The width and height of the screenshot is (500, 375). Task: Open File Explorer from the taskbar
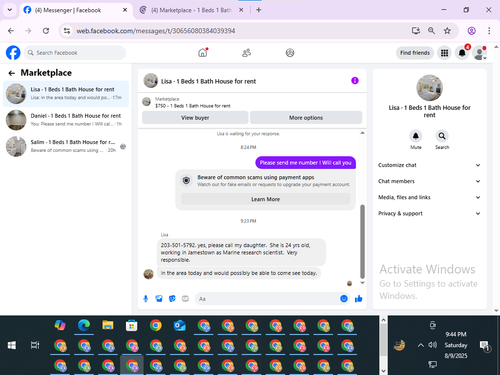(108, 325)
